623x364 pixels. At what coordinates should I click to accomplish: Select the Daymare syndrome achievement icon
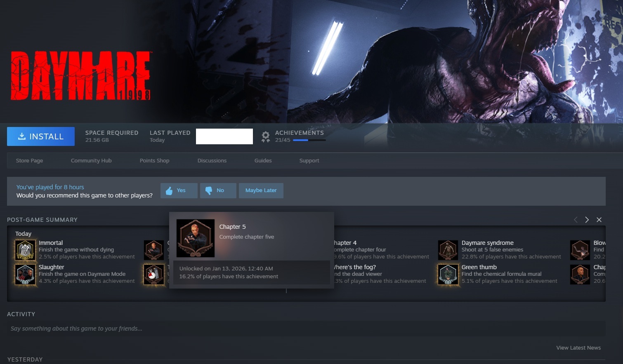(448, 250)
